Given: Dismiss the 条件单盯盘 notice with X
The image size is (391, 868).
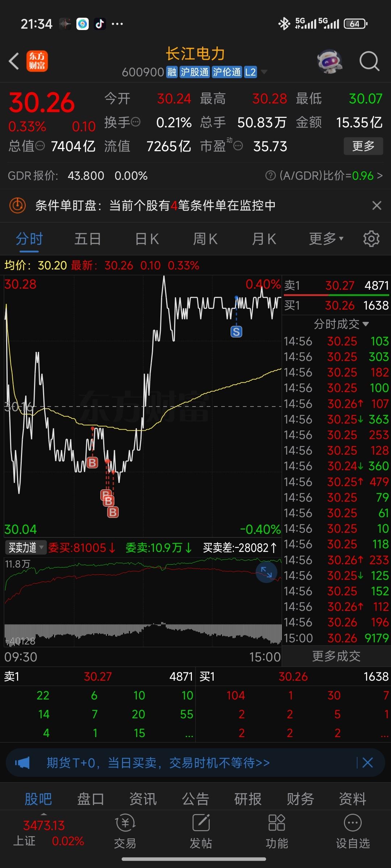Looking at the screenshot, I should click(x=377, y=205).
